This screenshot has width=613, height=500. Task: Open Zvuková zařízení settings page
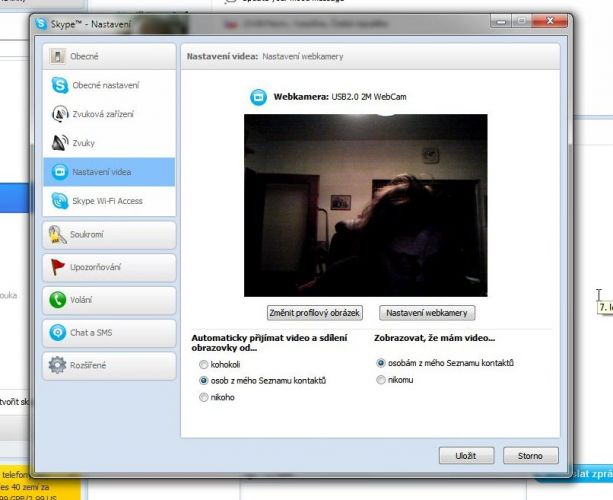click(x=109, y=114)
